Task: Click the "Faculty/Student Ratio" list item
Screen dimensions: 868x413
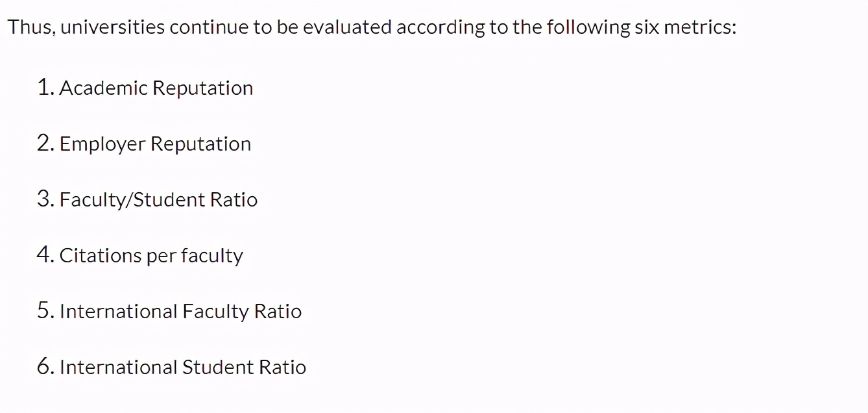Action: point(158,200)
